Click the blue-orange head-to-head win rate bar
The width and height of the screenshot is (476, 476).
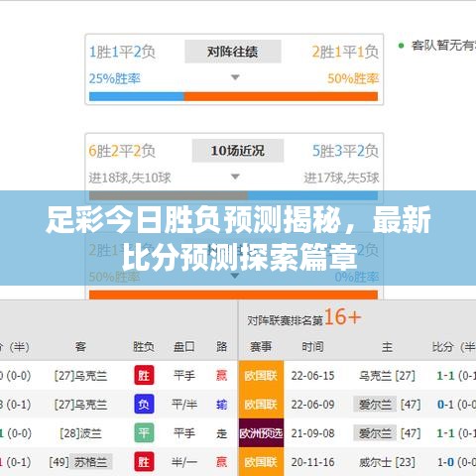click(233, 96)
